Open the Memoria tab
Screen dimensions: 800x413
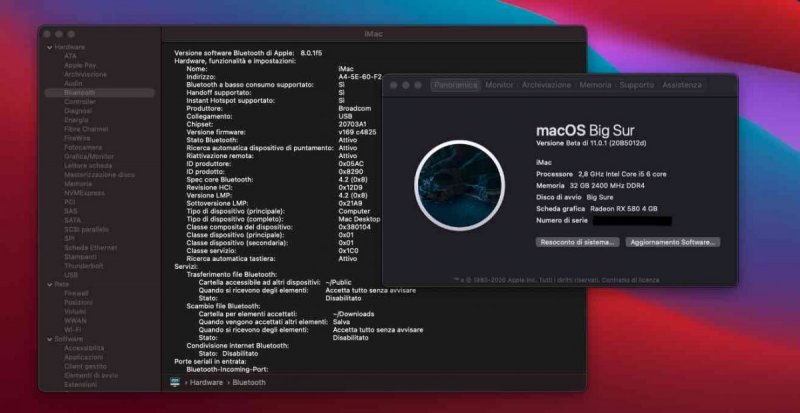coord(595,85)
